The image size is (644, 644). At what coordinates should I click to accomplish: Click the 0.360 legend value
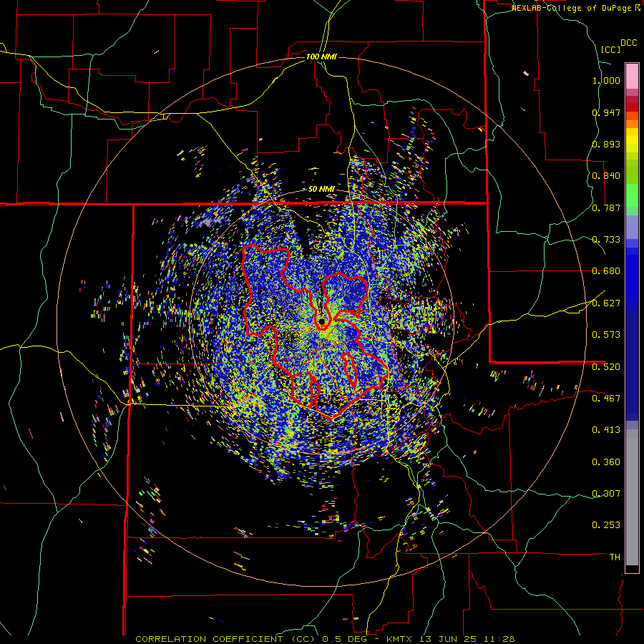pyautogui.click(x=606, y=462)
